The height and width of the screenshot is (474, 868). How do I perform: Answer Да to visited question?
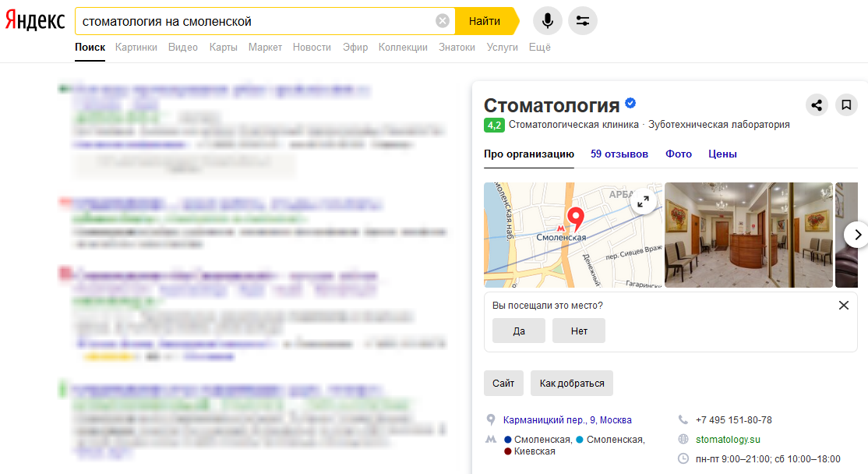[x=519, y=331]
